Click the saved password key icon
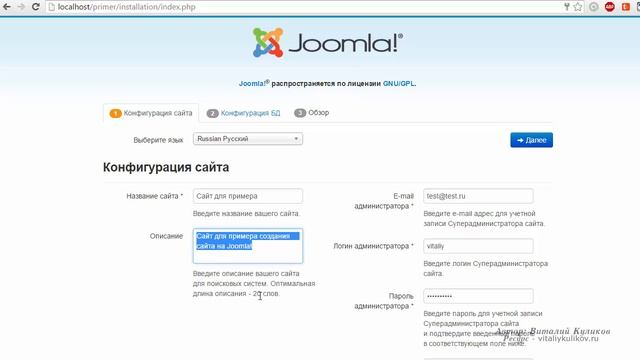Image resolution: width=640 pixels, height=360 pixels. point(567,7)
